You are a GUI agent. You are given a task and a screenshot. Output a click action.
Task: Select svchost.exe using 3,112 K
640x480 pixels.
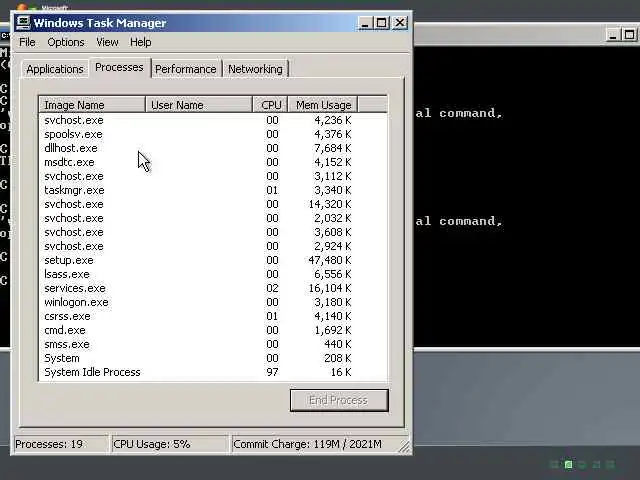coord(213,176)
